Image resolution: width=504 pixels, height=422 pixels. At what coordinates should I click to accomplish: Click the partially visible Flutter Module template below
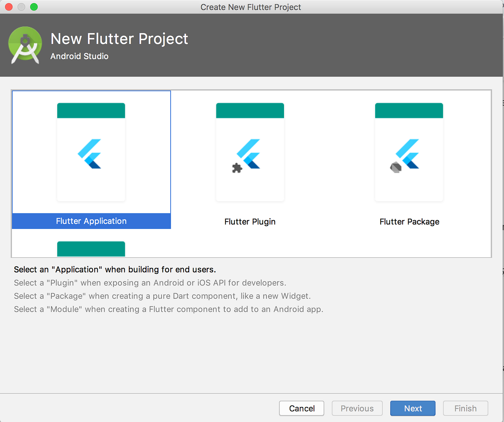pos(91,249)
